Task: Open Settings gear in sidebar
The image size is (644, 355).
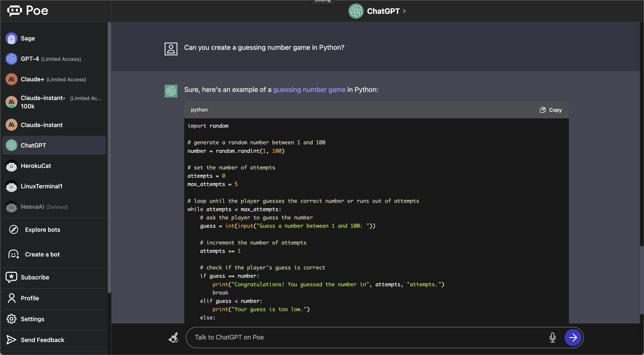Action: pos(11,319)
